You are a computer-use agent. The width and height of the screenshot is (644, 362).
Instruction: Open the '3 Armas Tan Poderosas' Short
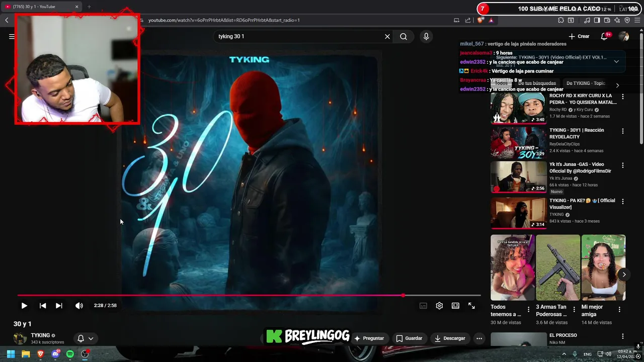click(x=557, y=267)
